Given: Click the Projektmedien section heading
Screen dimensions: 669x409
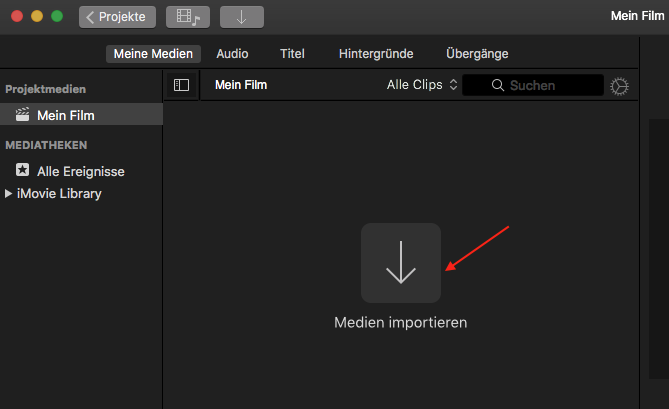Looking at the screenshot, I should click(x=46, y=89).
